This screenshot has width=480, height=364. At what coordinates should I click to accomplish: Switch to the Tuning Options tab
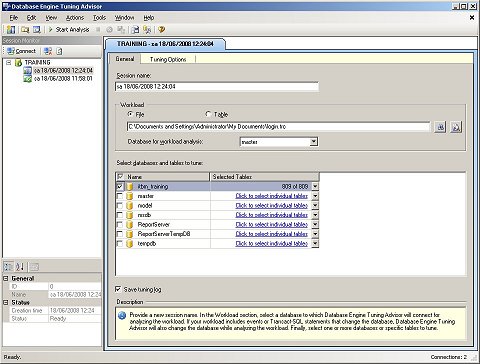tap(168, 59)
